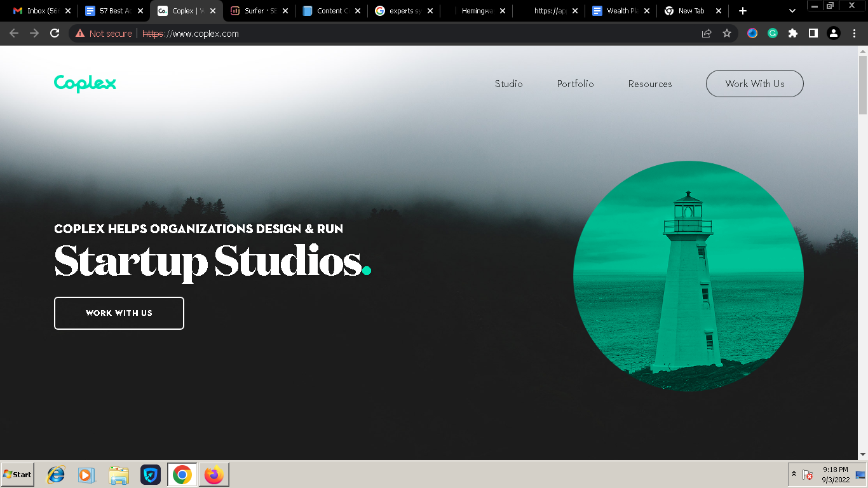Close the New Tab tab
The image size is (868, 488).
click(x=719, y=11)
